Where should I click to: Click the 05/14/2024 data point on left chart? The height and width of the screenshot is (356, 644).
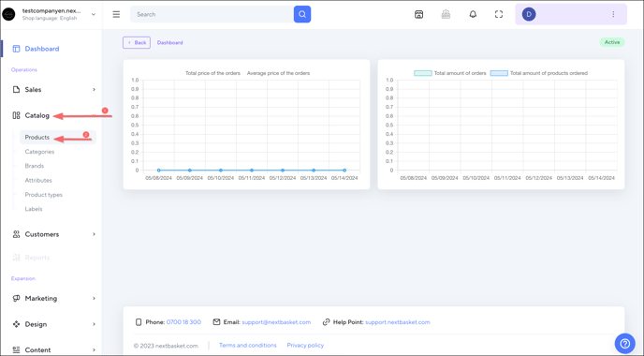tap(344, 171)
